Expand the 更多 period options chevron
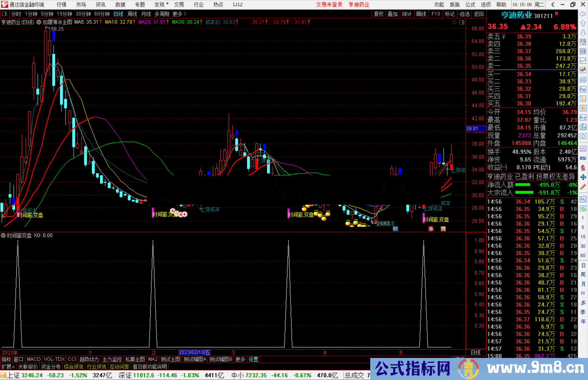 [x=185, y=14]
